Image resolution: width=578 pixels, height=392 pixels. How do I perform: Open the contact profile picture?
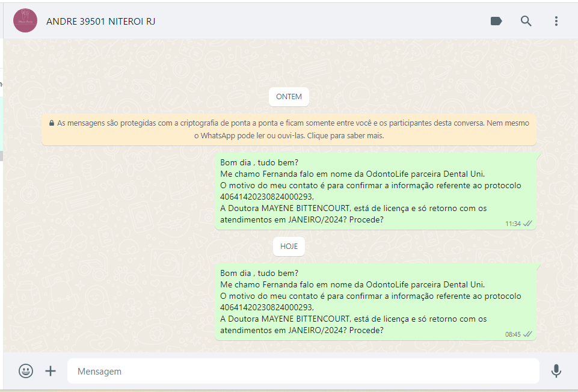(x=25, y=20)
